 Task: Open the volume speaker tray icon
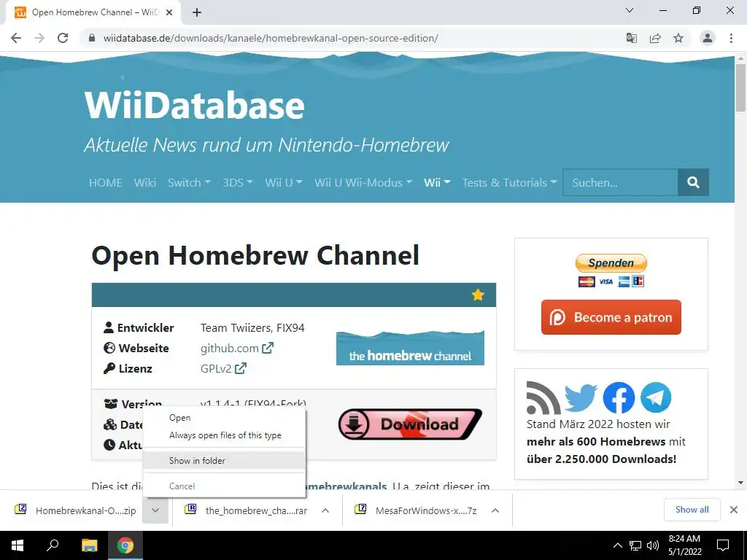[x=653, y=545]
